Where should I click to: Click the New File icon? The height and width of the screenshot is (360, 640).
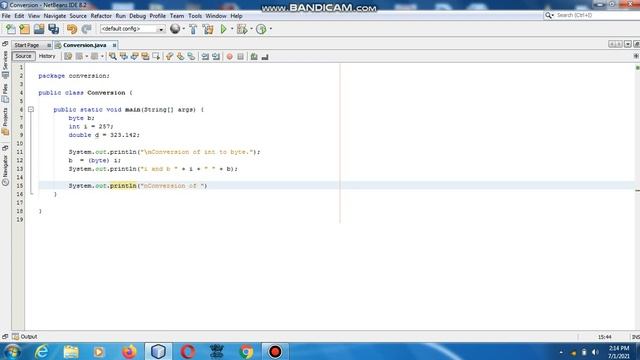pyautogui.click(x=11, y=29)
